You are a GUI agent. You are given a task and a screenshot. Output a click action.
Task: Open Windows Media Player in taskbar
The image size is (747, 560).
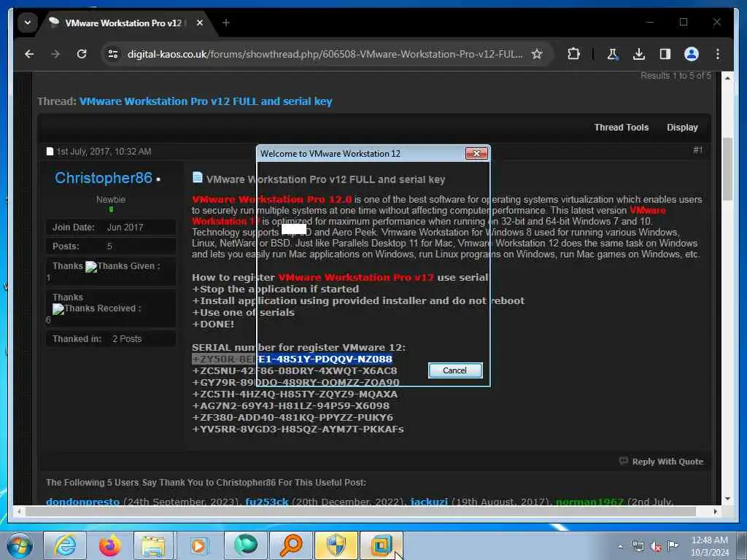pos(198,545)
